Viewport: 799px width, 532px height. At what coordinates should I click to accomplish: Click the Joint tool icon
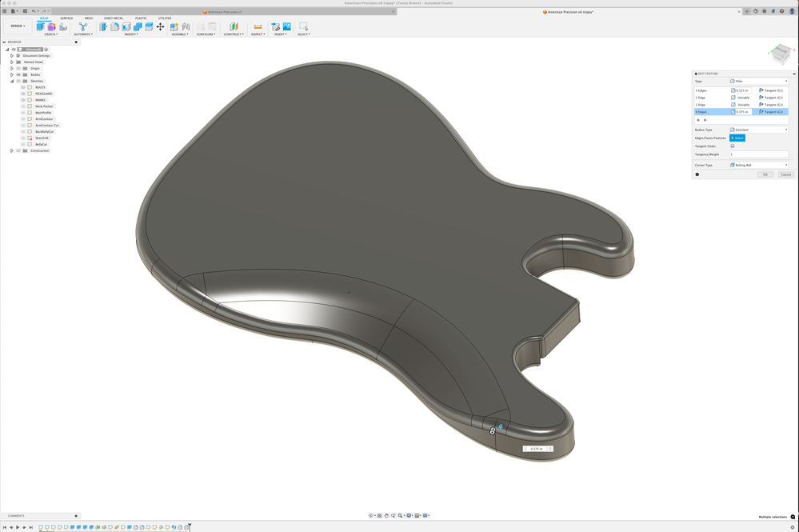point(186,26)
